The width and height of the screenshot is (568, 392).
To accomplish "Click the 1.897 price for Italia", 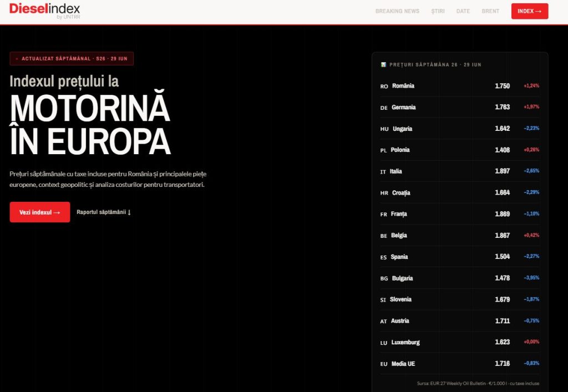I will tap(502, 171).
